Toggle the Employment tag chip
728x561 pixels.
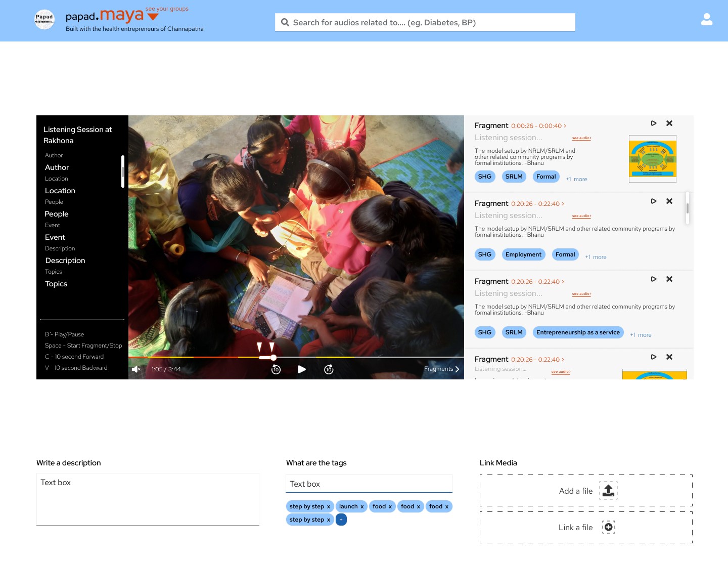tap(523, 254)
